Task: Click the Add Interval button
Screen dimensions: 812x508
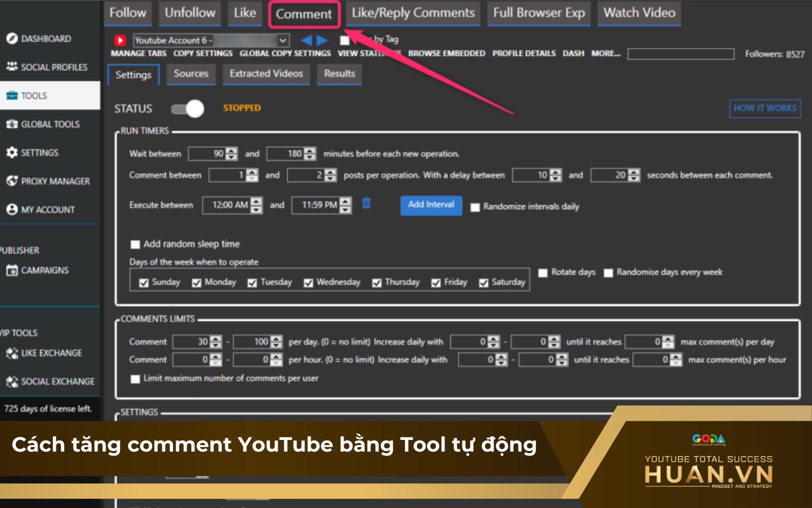Action: pos(431,205)
